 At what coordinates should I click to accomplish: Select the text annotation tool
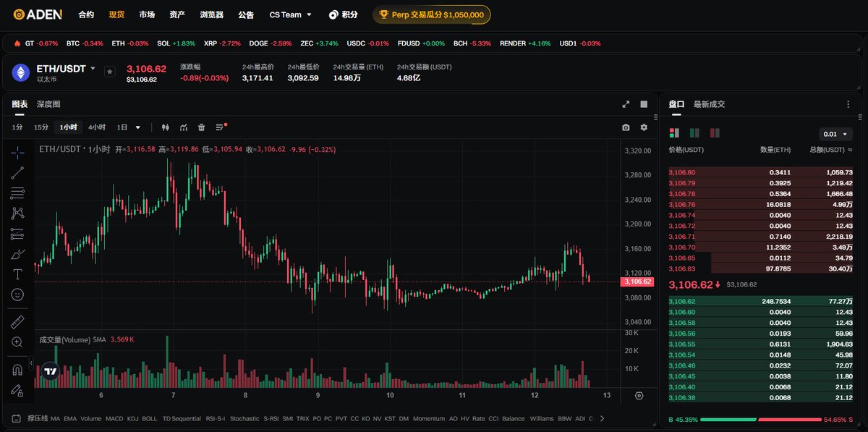[17, 274]
